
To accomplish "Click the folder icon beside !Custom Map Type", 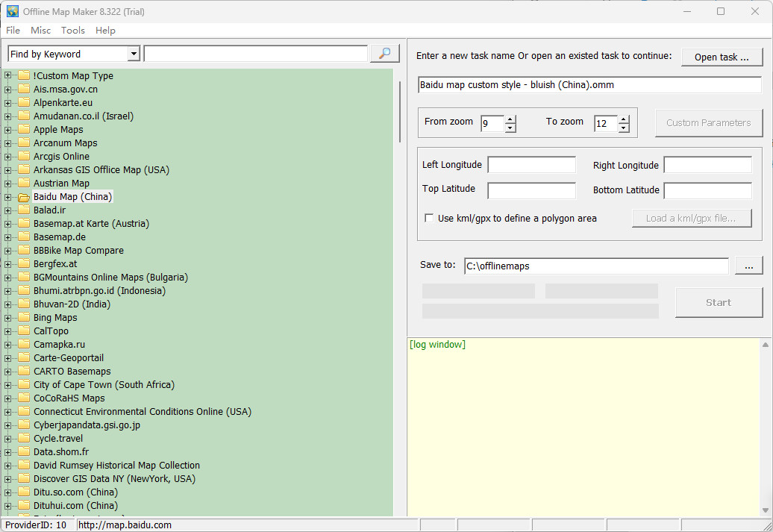I will coord(24,75).
